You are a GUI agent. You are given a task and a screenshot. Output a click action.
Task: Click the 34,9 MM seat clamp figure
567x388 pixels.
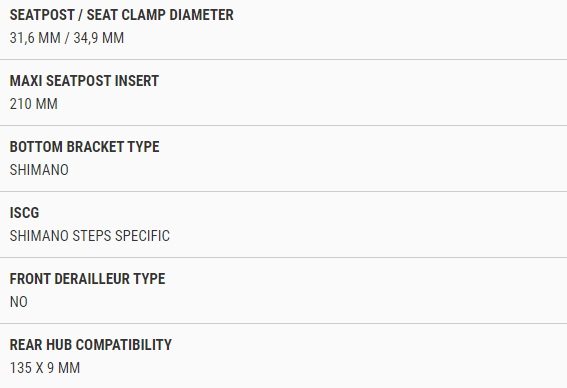99,38
